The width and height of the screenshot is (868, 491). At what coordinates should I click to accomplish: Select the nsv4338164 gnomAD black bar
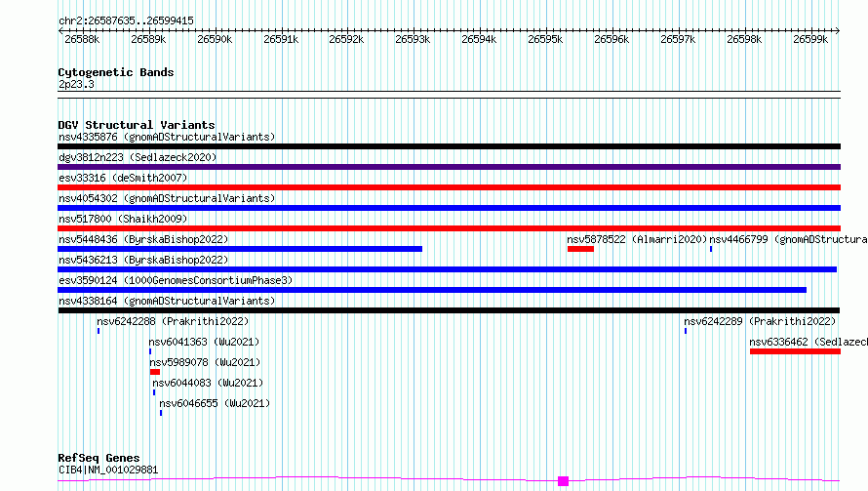coord(449,310)
